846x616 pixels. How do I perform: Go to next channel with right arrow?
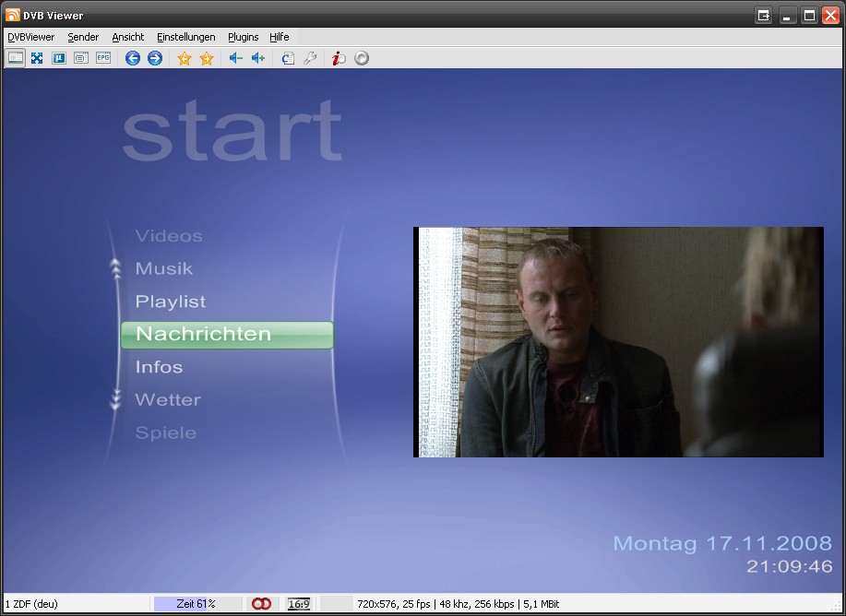(155, 58)
